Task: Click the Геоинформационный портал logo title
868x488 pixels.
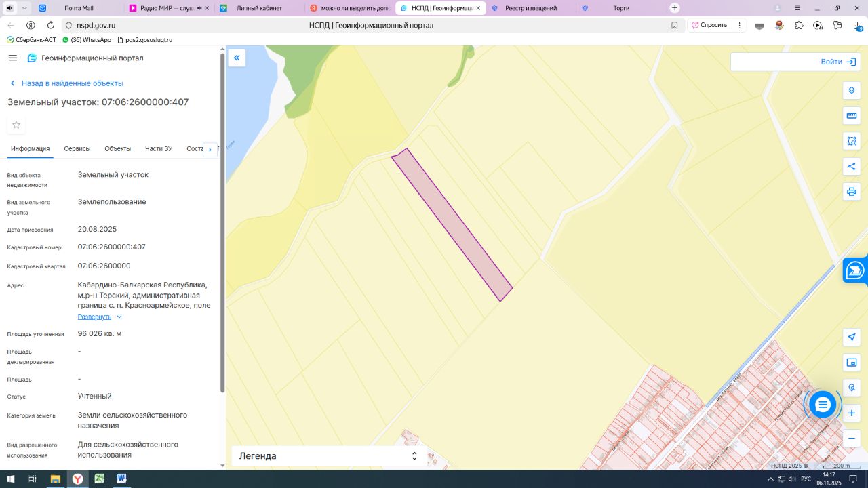Action: click(x=85, y=58)
